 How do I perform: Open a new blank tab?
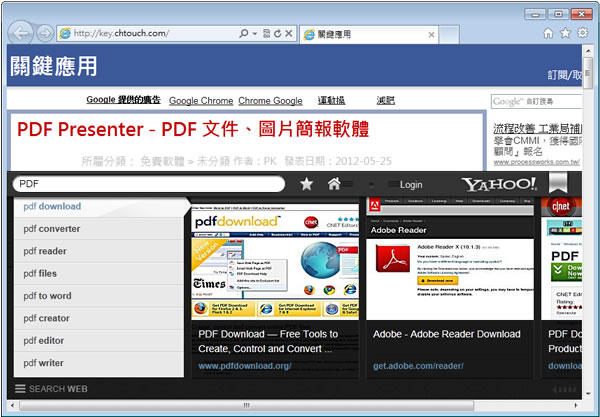pos(449,35)
